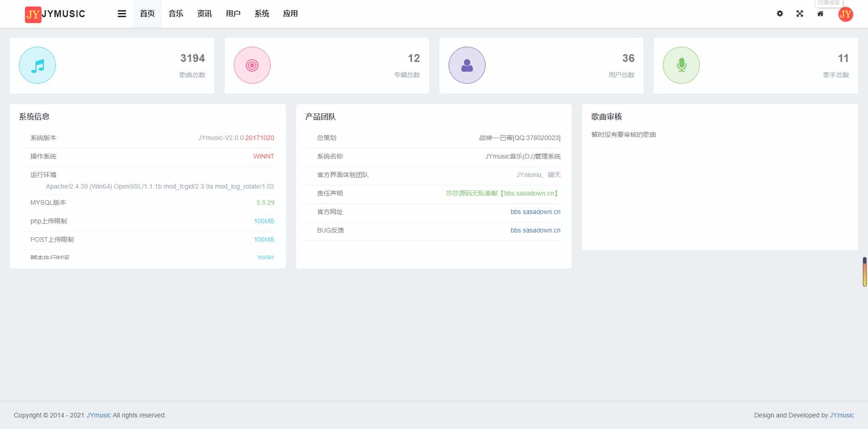Click the 12 album count
This screenshot has height=429, width=868.
[414, 58]
